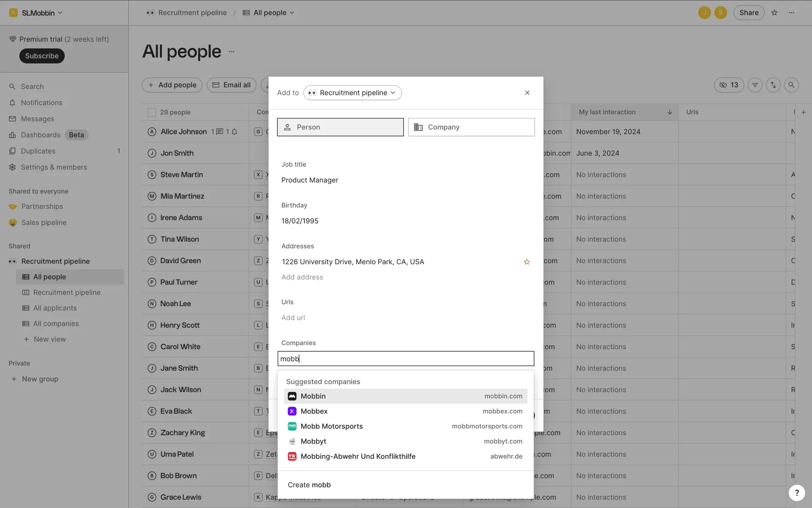Open the help question mark button
The image size is (812, 508).
click(797, 492)
